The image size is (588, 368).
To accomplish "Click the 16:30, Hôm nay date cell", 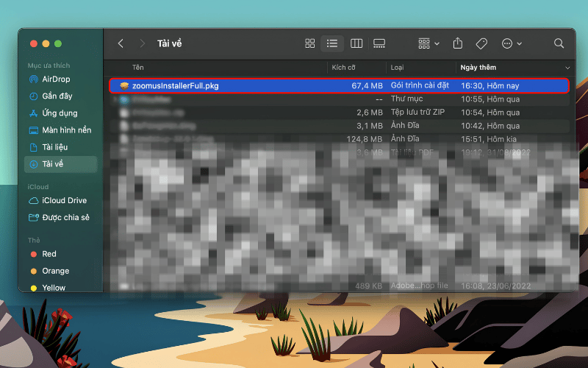I will pyautogui.click(x=490, y=86).
